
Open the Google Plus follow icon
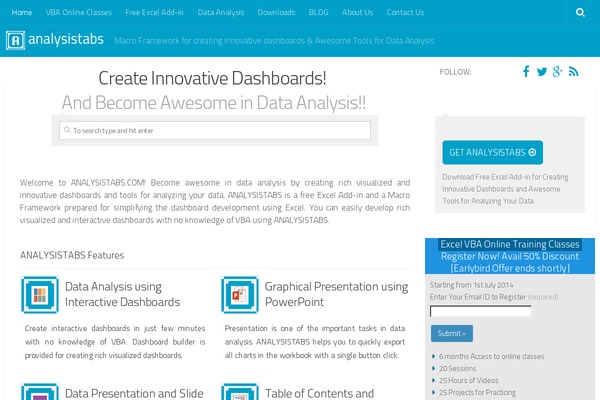pyautogui.click(x=557, y=72)
